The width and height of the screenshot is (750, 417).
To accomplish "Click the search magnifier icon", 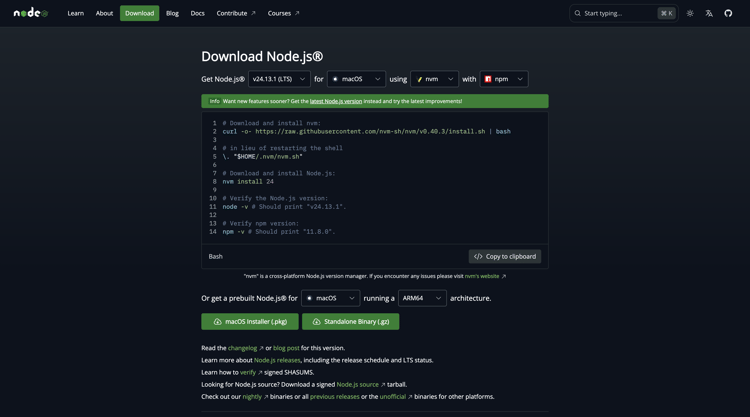I will (577, 13).
